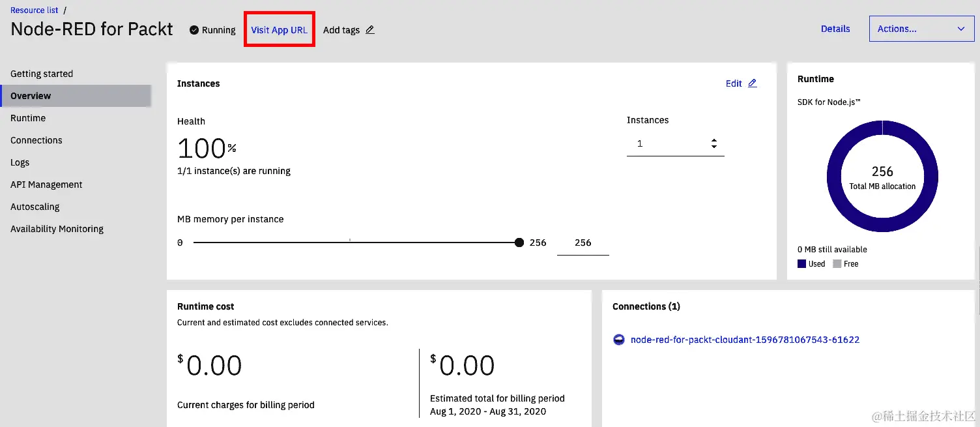Select Overview in the sidebar
The width and height of the screenshot is (980, 427).
(76, 96)
